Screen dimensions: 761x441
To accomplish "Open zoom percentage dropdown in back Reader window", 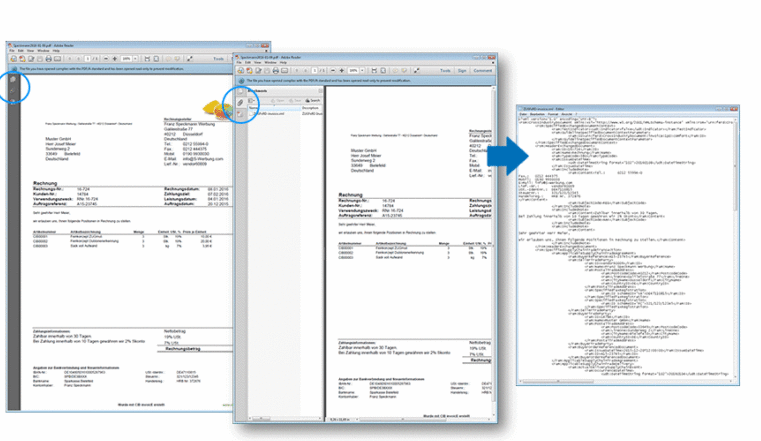I will pos(135,59).
